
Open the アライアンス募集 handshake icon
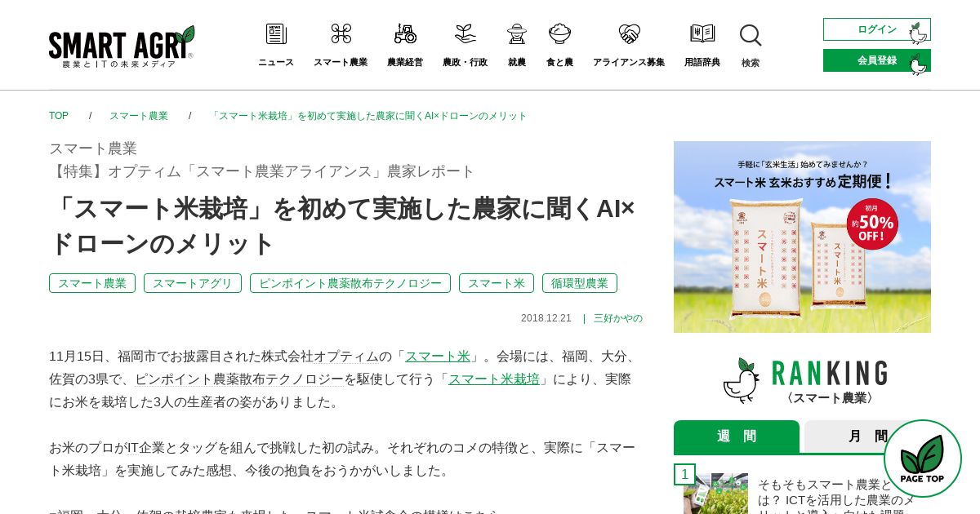pyautogui.click(x=629, y=33)
